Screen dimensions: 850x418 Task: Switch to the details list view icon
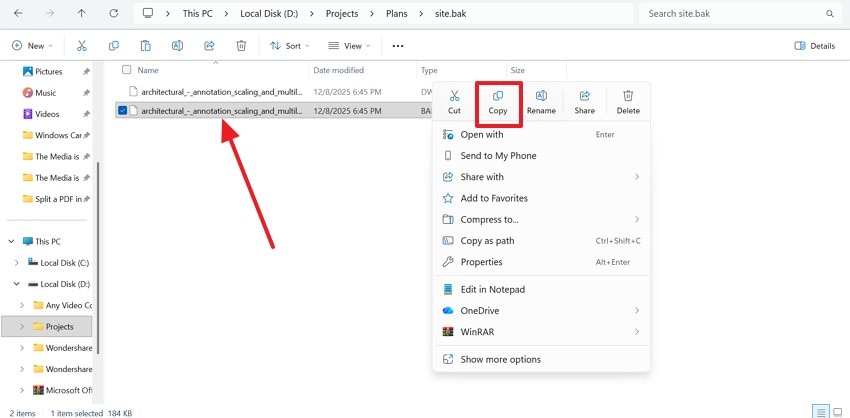[x=821, y=411]
